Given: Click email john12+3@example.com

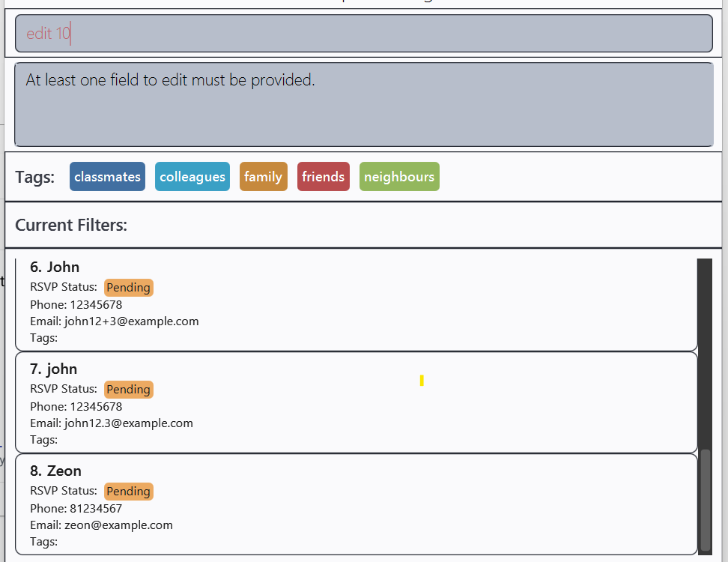Looking at the screenshot, I should pyautogui.click(x=131, y=321).
